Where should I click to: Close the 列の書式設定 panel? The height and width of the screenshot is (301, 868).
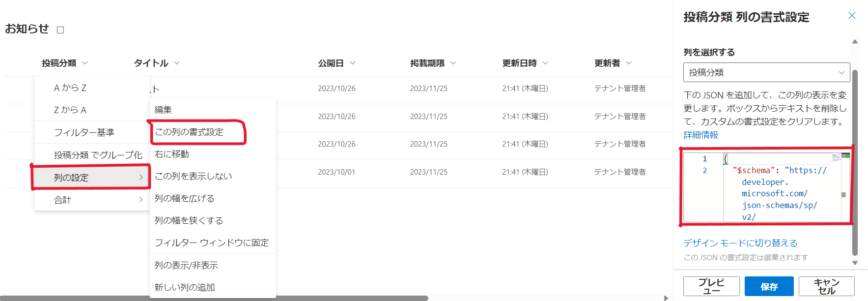852,16
